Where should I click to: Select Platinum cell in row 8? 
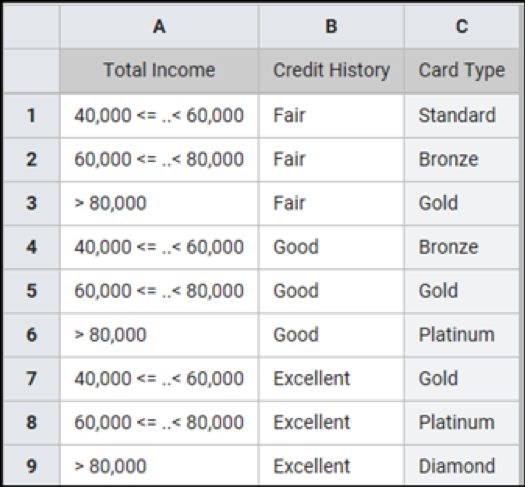[462, 422]
